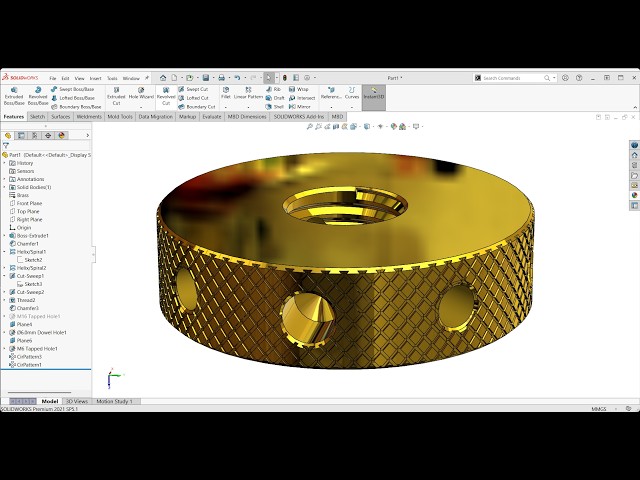Viewport: 640px width, 480px height.
Task: Select the Revolved Cut tool
Action: (166, 96)
